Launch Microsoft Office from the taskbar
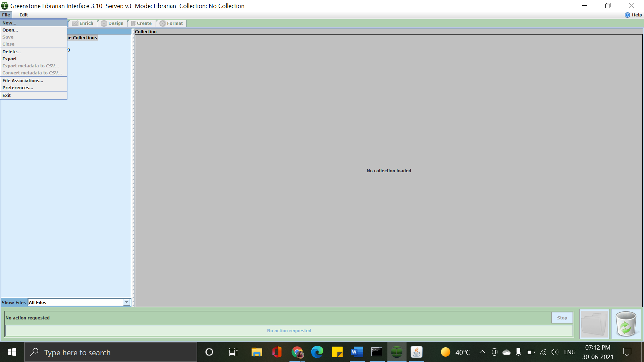Image resolution: width=644 pixels, height=362 pixels. 277,352
